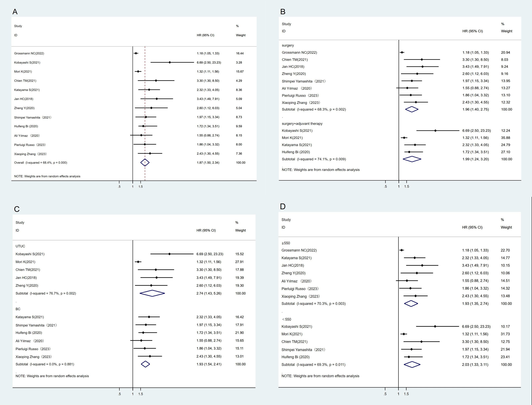532x405 pixels.
Task: Select 'Kobayashi S(2021)' study row in panel A
Action: pyautogui.click(x=27, y=62)
